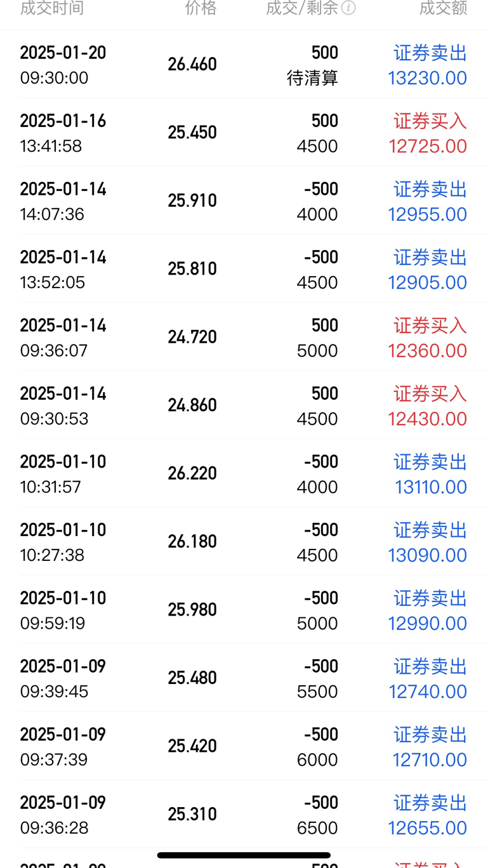The height and width of the screenshot is (868, 488).
Task: Select the 证券买入 label on 2025-01-16 trade
Action: [x=430, y=121]
